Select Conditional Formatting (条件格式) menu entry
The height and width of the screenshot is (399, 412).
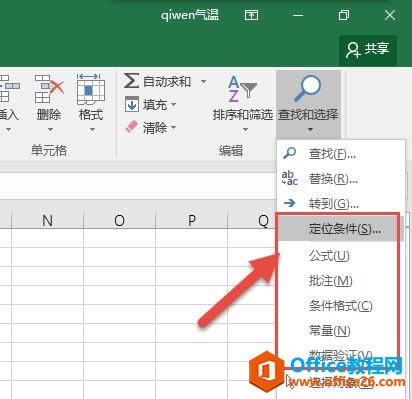[341, 305]
